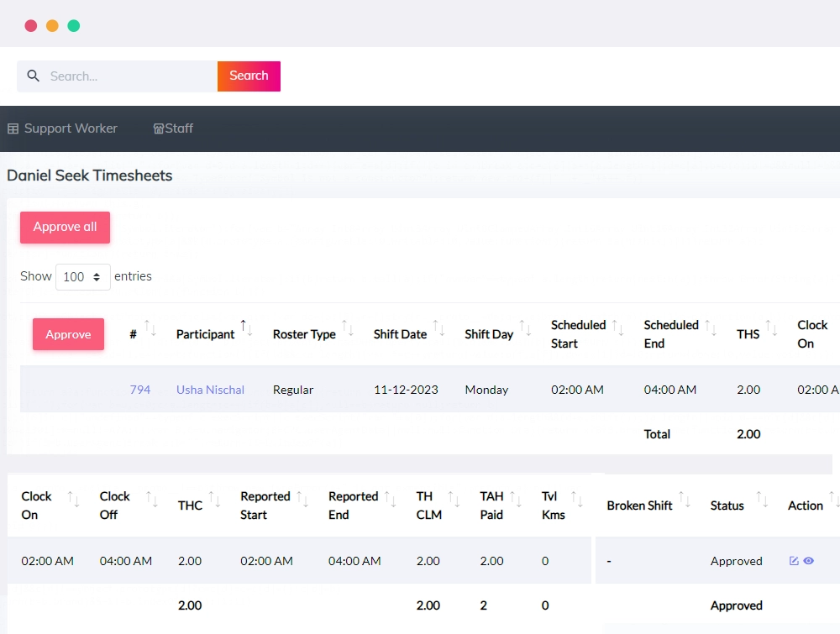The height and width of the screenshot is (634, 840).
Task: Open participant Usha Nischal link
Action: 210,390
